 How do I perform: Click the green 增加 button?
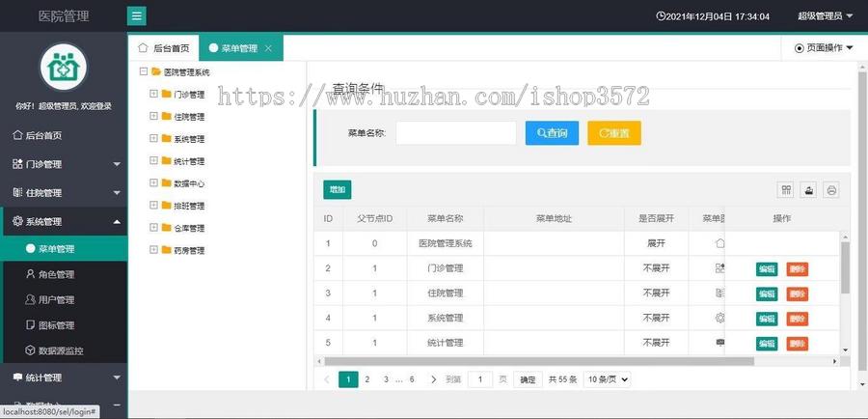click(338, 189)
